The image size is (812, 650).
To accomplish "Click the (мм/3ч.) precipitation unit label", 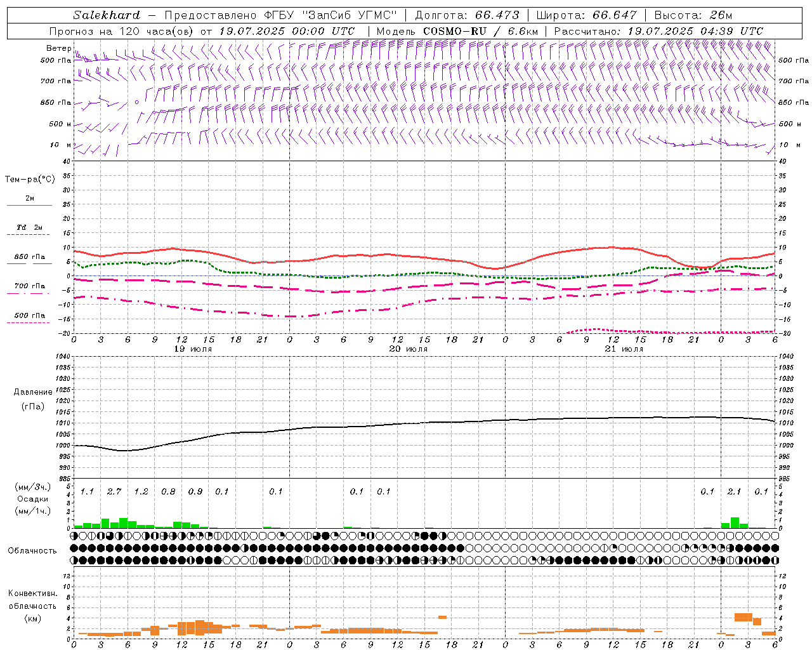I will tap(33, 487).
